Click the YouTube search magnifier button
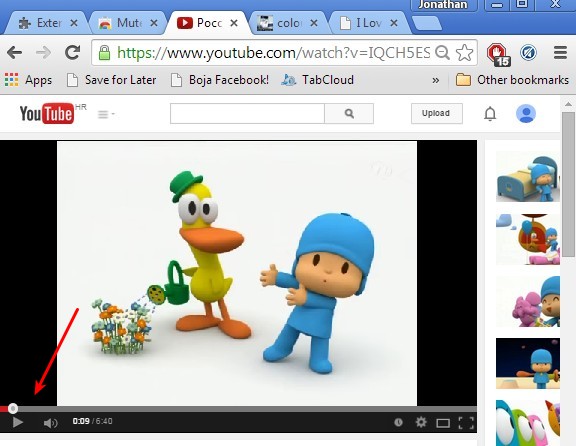The image size is (576, 446). pos(349,114)
